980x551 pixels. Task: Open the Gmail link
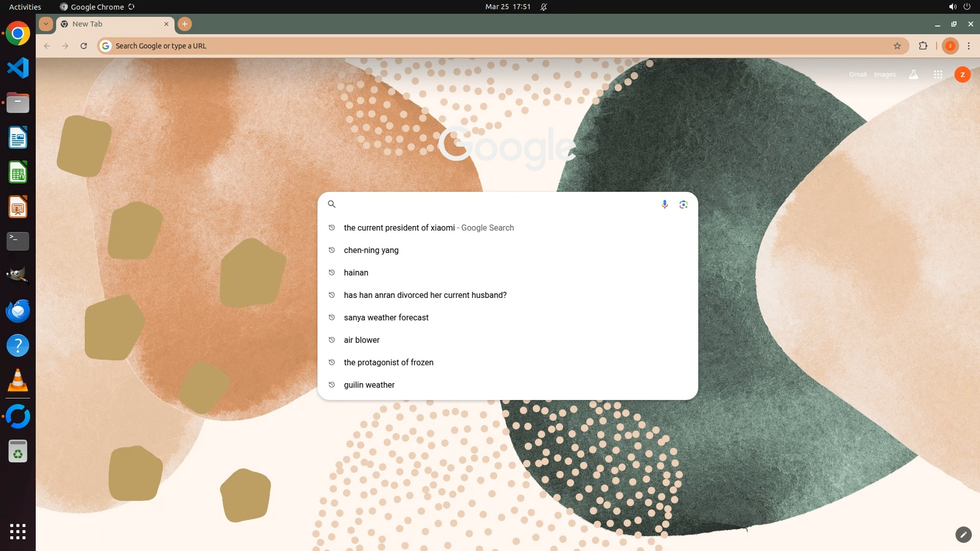[x=857, y=74]
